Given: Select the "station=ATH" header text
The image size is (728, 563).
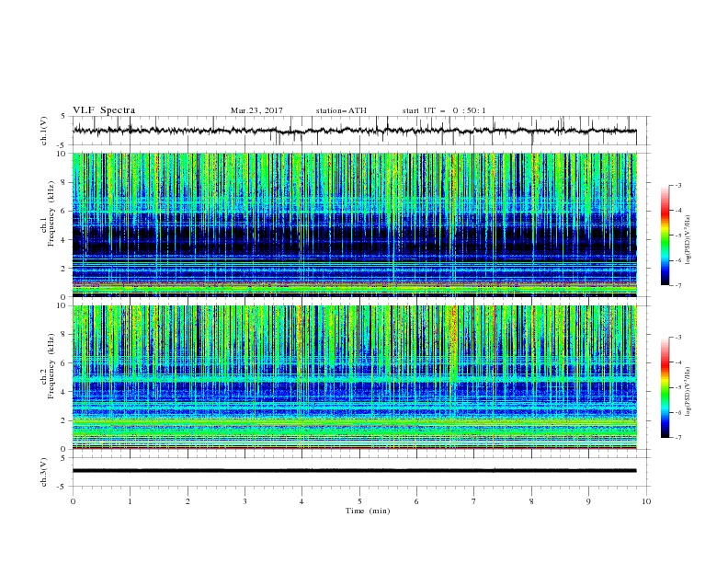Looking at the screenshot, I should [x=341, y=110].
